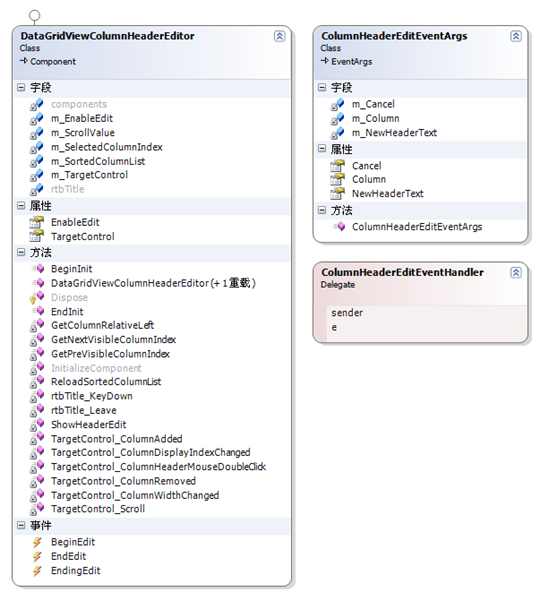540x600 pixels.
Task: Click the BeginEdit event lightning icon
Action: 37,542
